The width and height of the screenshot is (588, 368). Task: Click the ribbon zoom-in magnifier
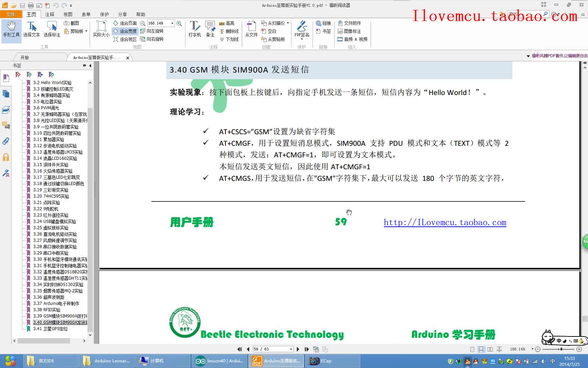[x=179, y=23]
